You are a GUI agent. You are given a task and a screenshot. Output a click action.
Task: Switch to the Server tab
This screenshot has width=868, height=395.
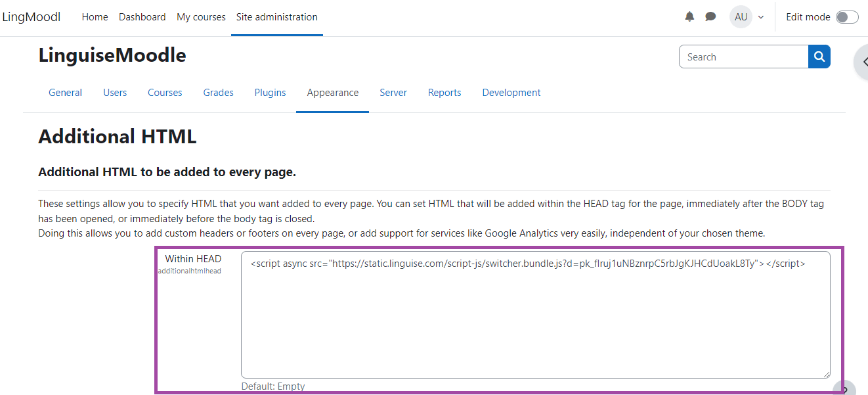(393, 93)
